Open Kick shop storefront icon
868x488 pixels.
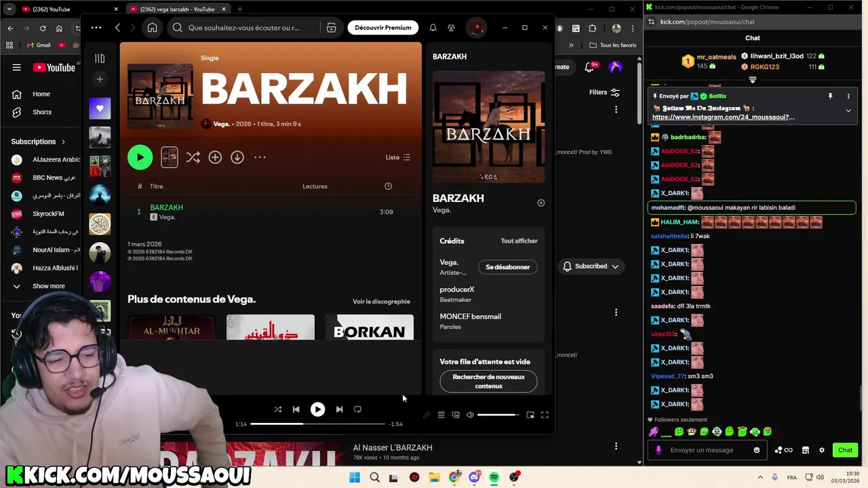point(805,450)
